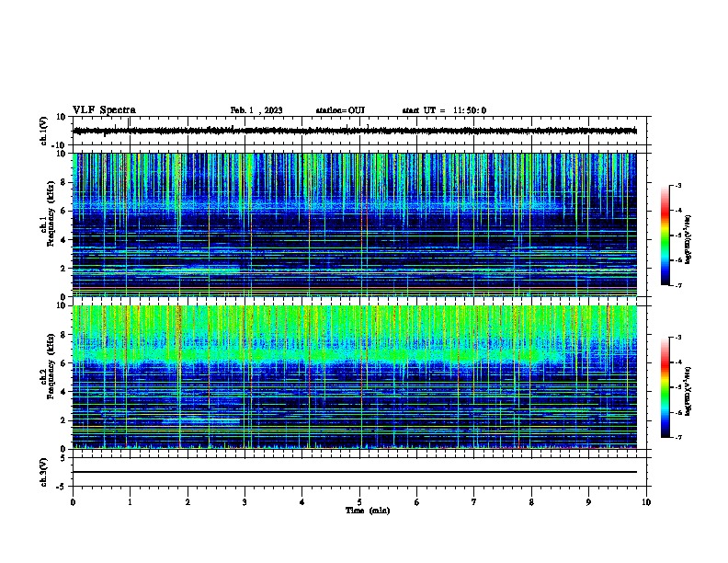
Task: Click the "ch.1(V)" waveform axis label
Action: click(x=43, y=131)
